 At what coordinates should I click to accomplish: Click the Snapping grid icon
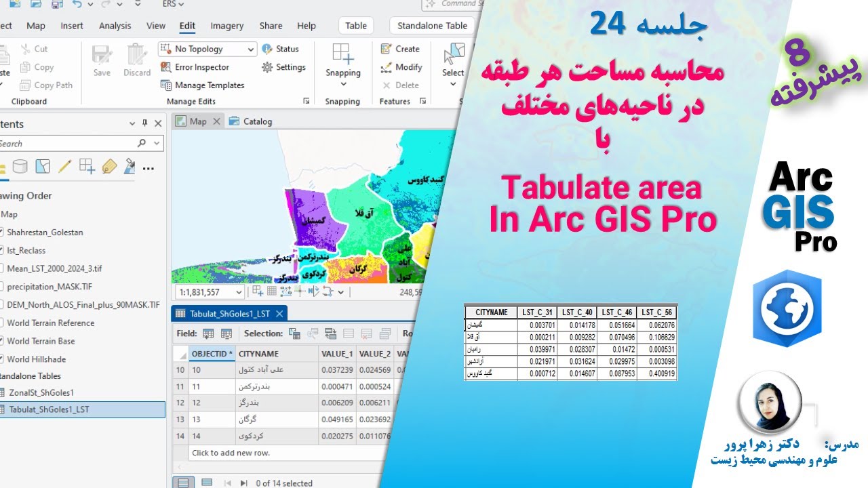click(343, 55)
